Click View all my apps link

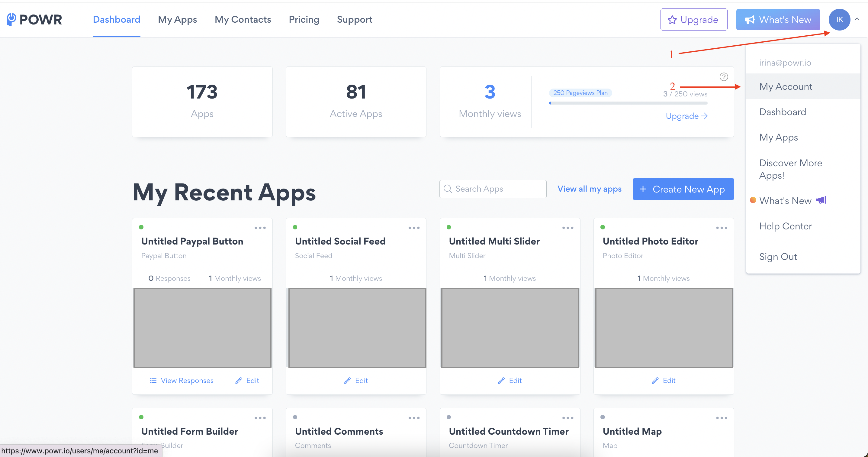point(589,189)
